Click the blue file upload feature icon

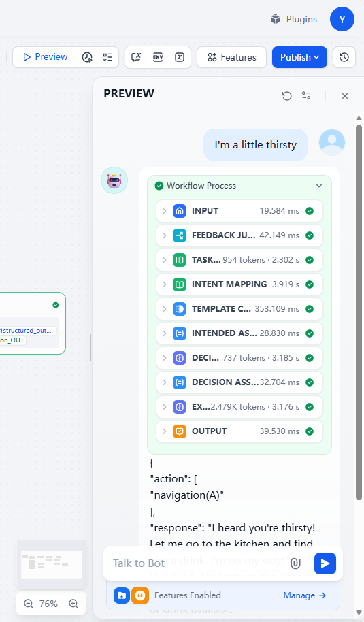122,595
